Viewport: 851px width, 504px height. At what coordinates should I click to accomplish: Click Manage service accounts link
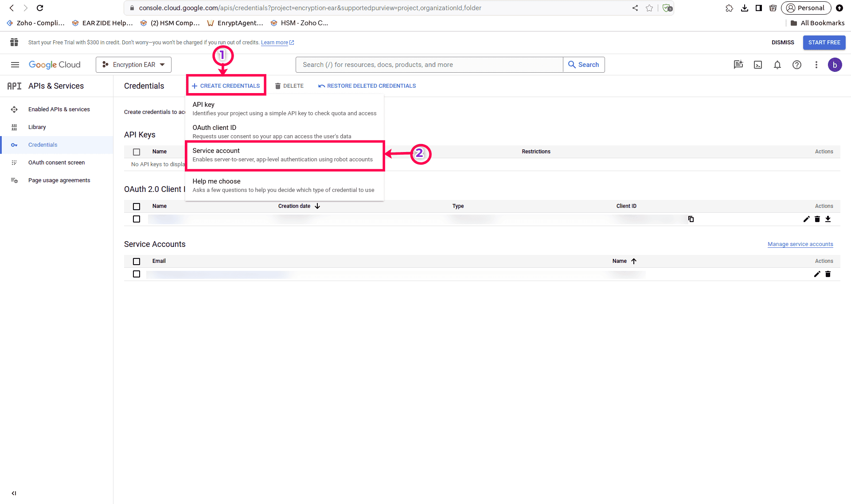click(x=800, y=244)
